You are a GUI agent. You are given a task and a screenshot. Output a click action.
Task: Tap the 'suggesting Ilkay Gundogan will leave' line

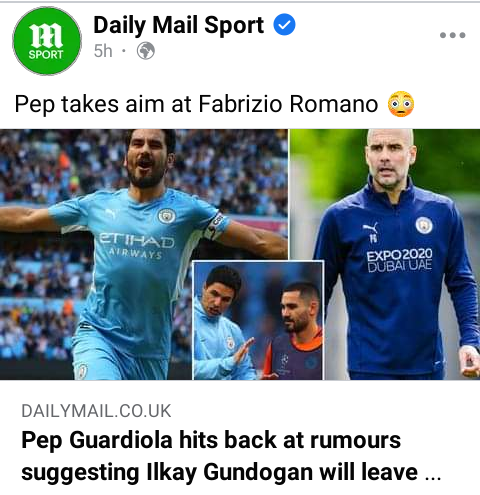[x=219, y=473]
